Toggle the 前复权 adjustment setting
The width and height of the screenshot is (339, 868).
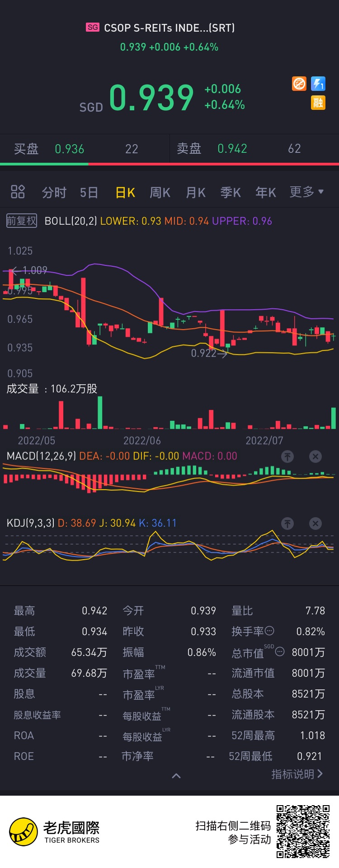pos(22,221)
